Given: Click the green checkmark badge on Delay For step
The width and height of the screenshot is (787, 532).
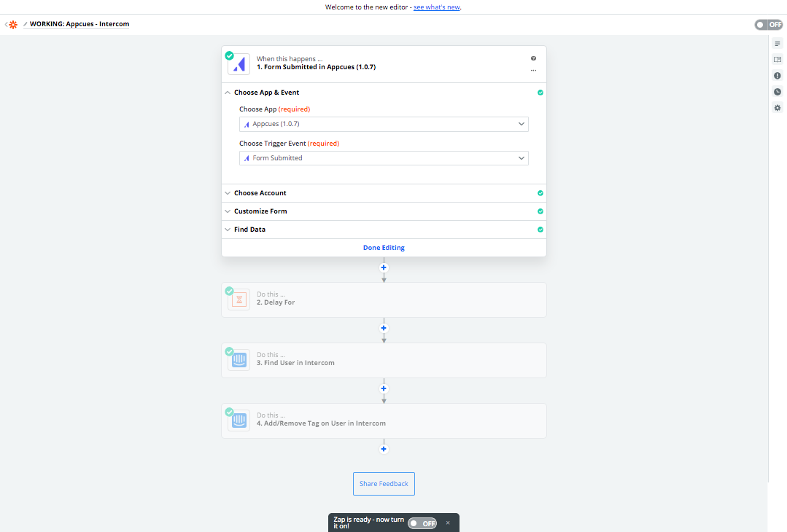Looking at the screenshot, I should [229, 292].
